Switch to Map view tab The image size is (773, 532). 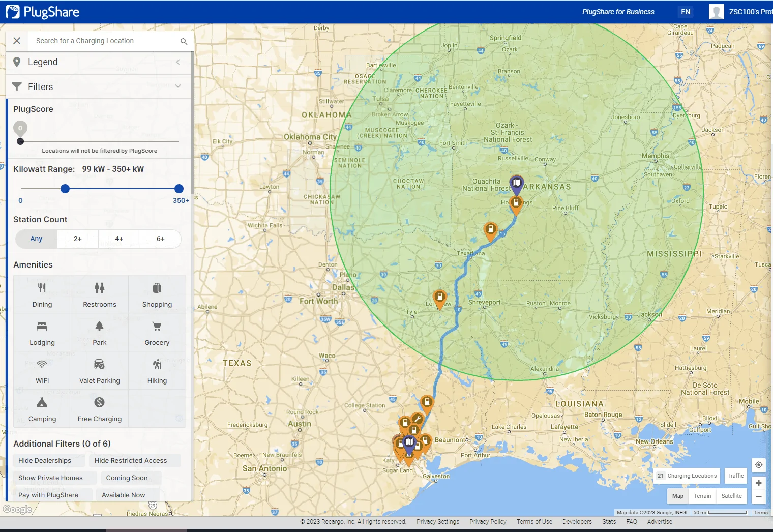[x=677, y=496]
